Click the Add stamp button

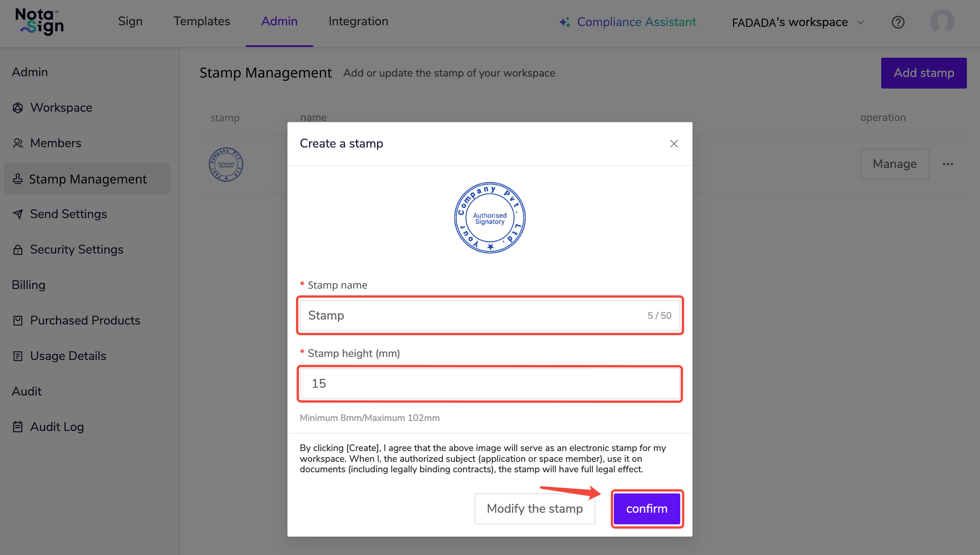(923, 73)
